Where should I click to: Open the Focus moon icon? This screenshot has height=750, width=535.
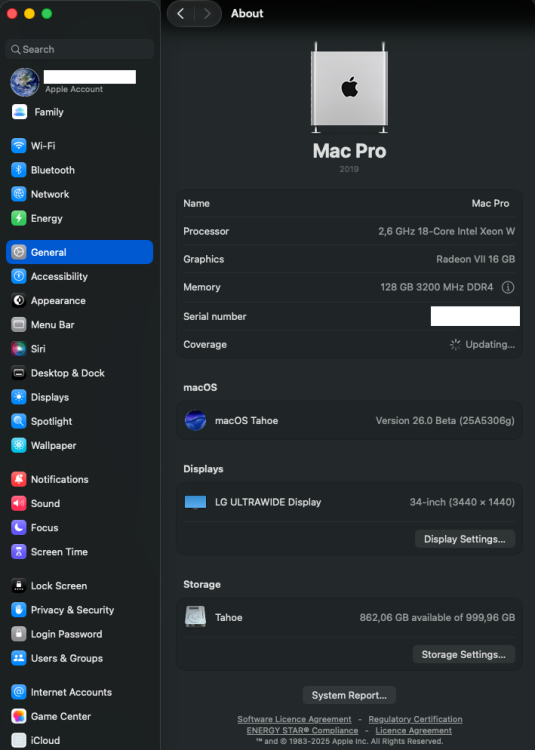[x=19, y=528]
